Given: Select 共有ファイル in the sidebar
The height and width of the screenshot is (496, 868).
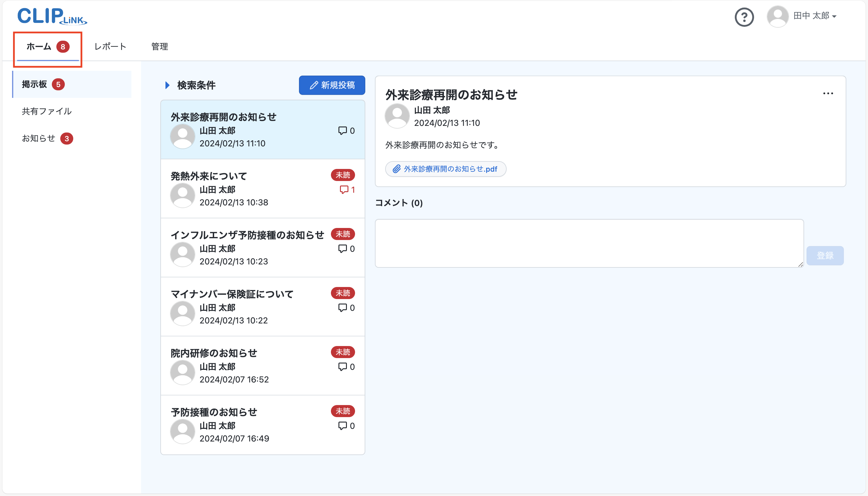Looking at the screenshot, I should coord(47,111).
